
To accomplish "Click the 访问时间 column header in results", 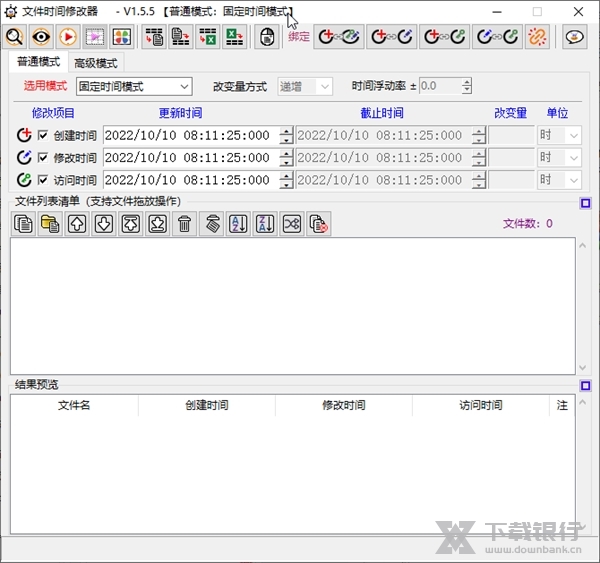I will [481, 405].
